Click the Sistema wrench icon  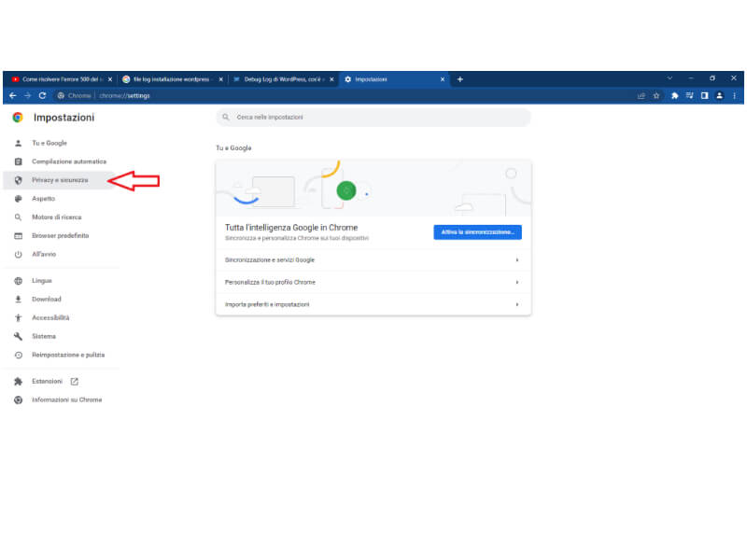point(18,336)
